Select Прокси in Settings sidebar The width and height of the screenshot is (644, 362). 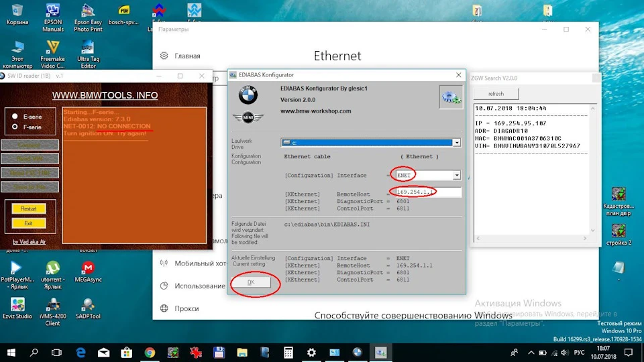coord(180,308)
